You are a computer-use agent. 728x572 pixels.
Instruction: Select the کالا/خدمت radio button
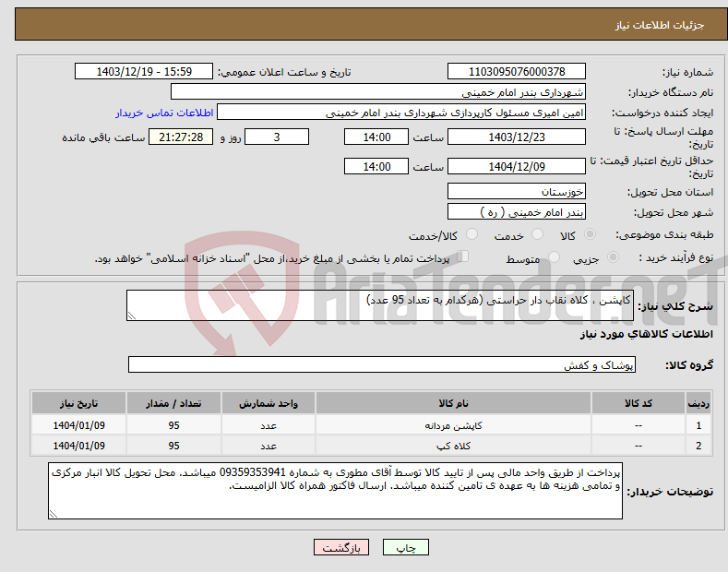pyautogui.click(x=471, y=234)
